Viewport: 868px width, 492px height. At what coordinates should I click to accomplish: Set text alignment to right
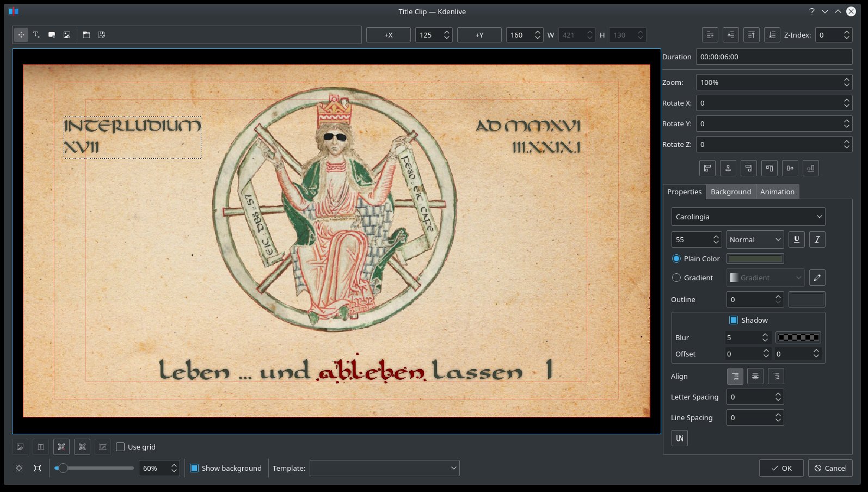(x=776, y=376)
